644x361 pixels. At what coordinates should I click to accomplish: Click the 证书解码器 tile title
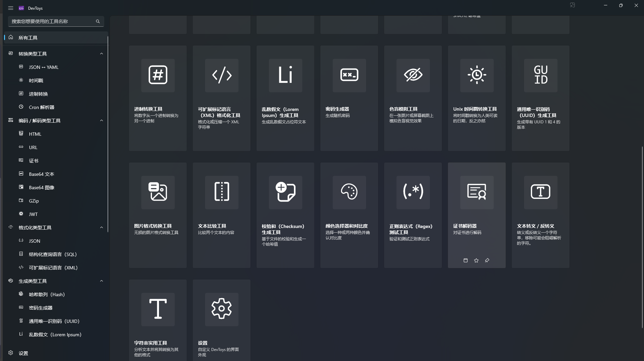465,226
